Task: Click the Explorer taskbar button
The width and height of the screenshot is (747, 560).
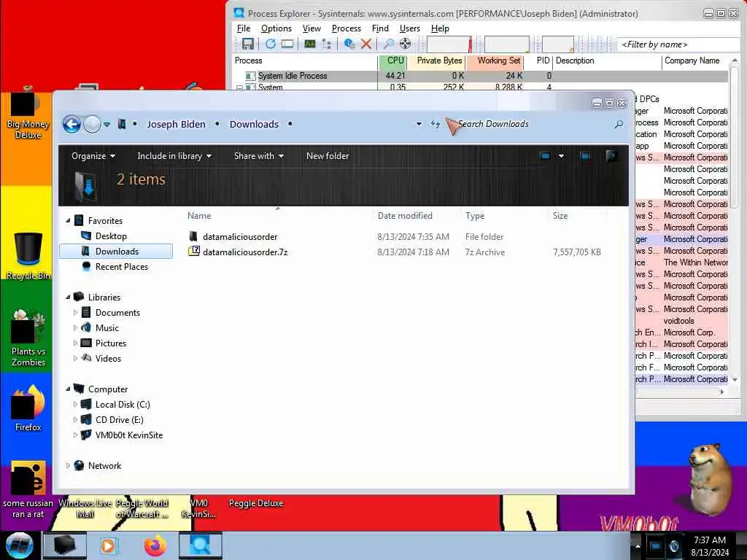Action: (x=65, y=545)
